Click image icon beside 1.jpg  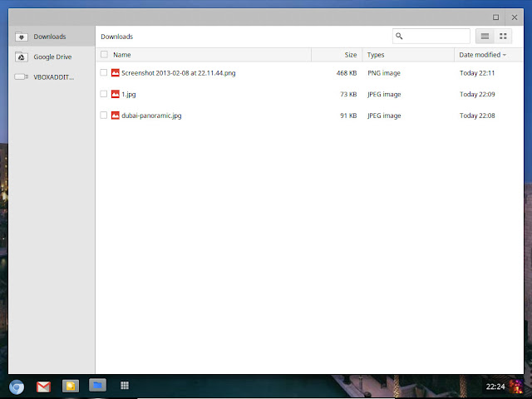coord(116,94)
